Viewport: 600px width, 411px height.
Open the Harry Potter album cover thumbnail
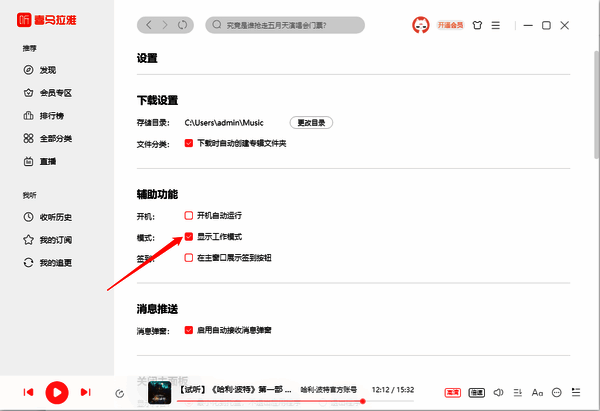pos(159,393)
